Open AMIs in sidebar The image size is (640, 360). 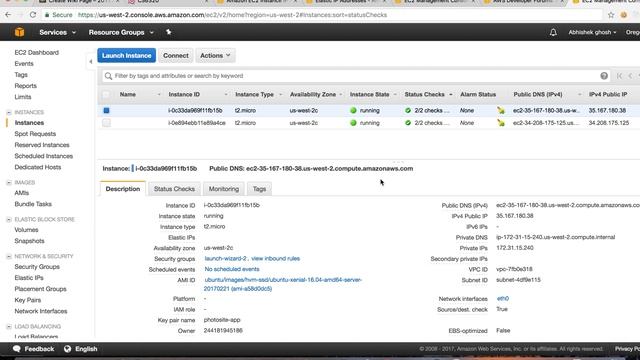click(22, 193)
